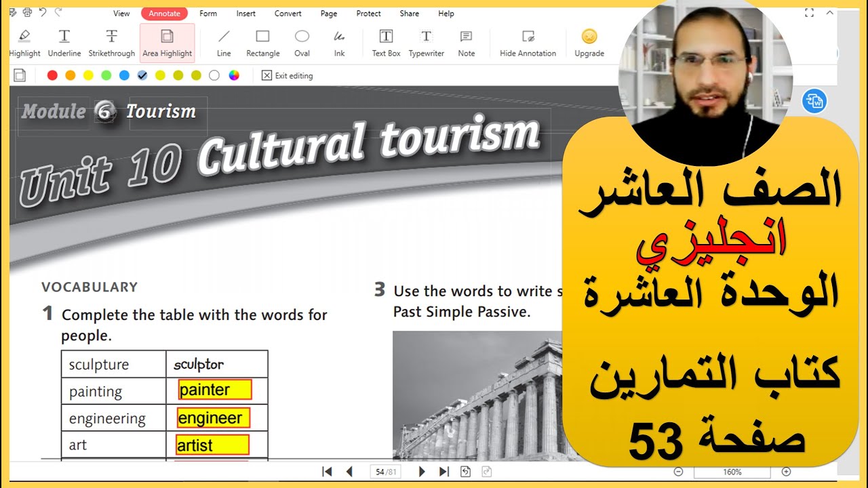Image resolution: width=868 pixels, height=488 pixels.
Task: Click area highlight icon beside color swatches
Action: click(20, 75)
